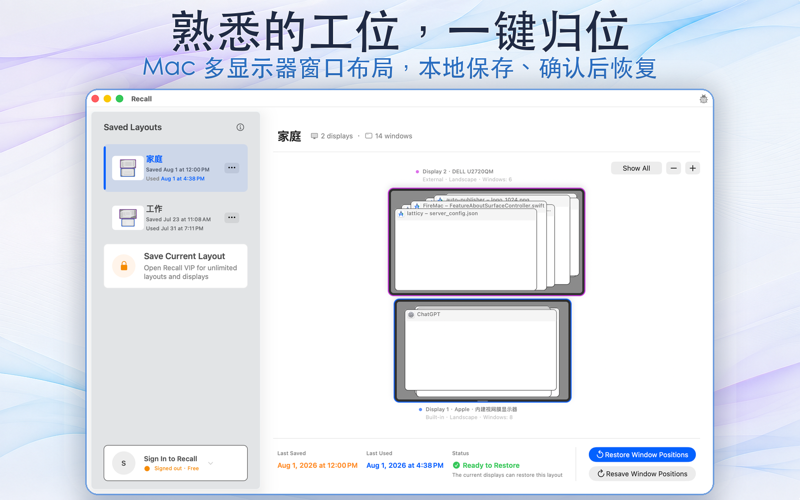
Task: Click Save Current Layout card
Action: [176, 266]
